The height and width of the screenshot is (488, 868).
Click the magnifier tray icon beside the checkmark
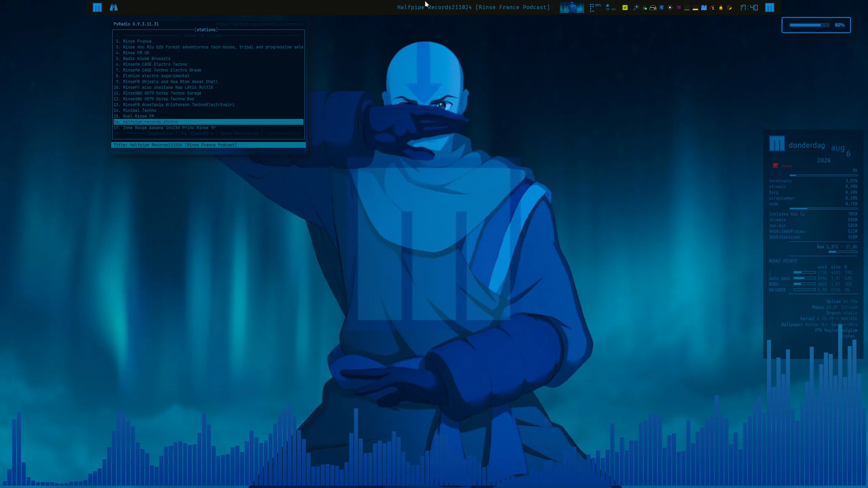[x=636, y=7]
